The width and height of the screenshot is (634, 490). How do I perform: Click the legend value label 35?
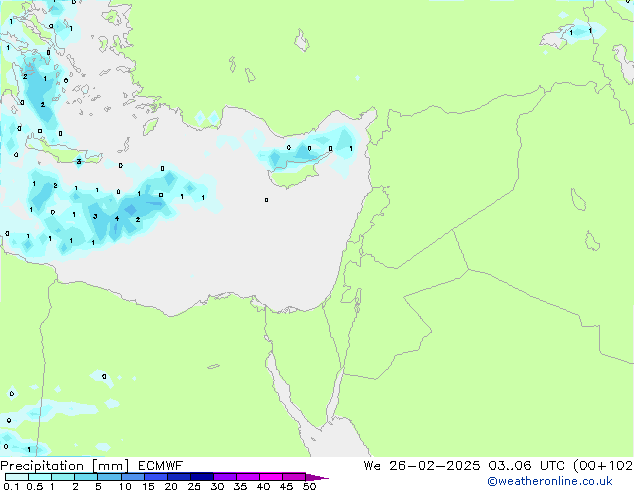click(x=240, y=486)
